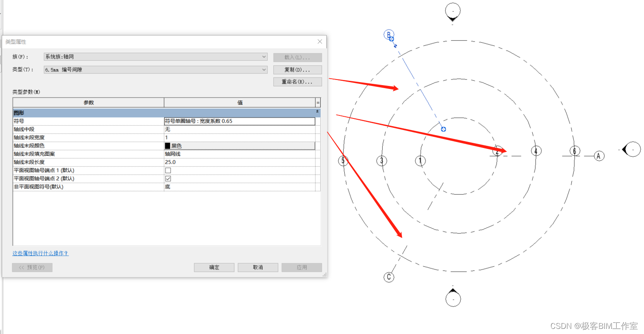Click the 符号 parameter name cell
Viewport: 644px width, 334px height.
89,121
